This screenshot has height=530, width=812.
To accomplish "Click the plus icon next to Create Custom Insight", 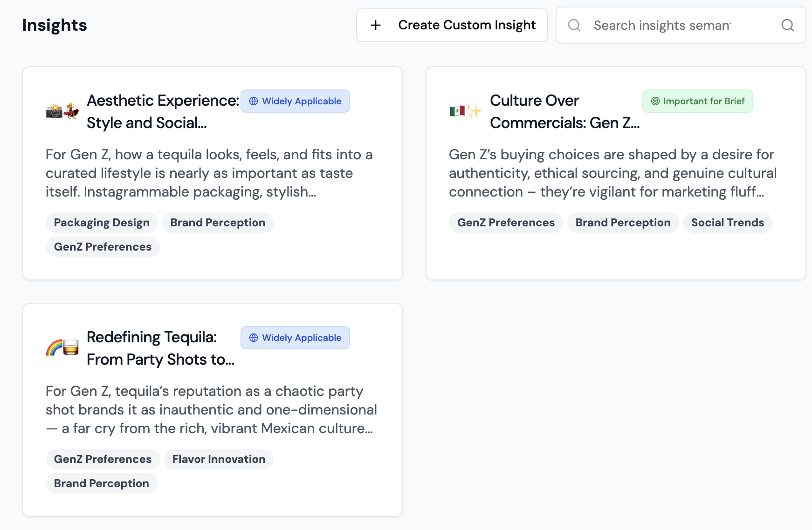I will tap(375, 25).
